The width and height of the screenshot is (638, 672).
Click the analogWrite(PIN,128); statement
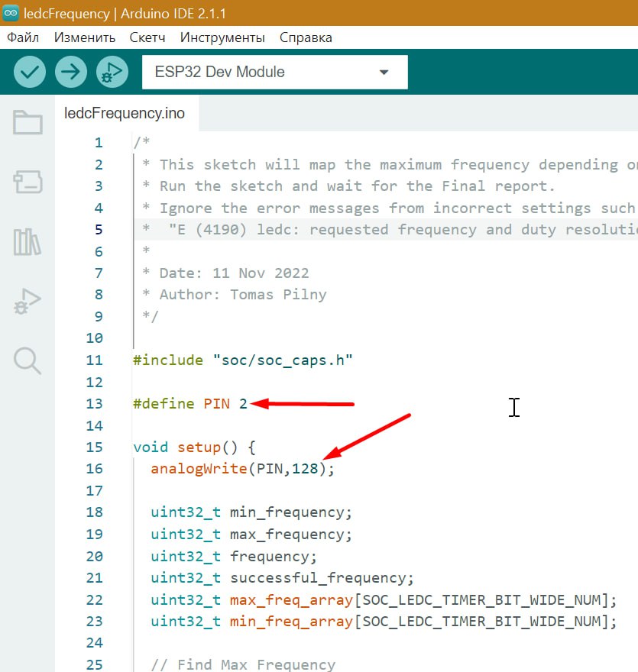click(242, 468)
